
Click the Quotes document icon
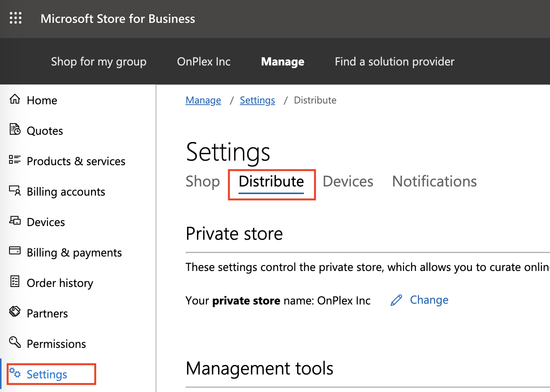15,129
